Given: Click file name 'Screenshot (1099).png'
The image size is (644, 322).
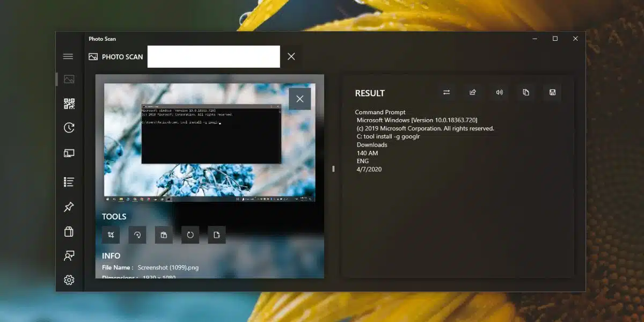Looking at the screenshot, I should pyautogui.click(x=168, y=267).
